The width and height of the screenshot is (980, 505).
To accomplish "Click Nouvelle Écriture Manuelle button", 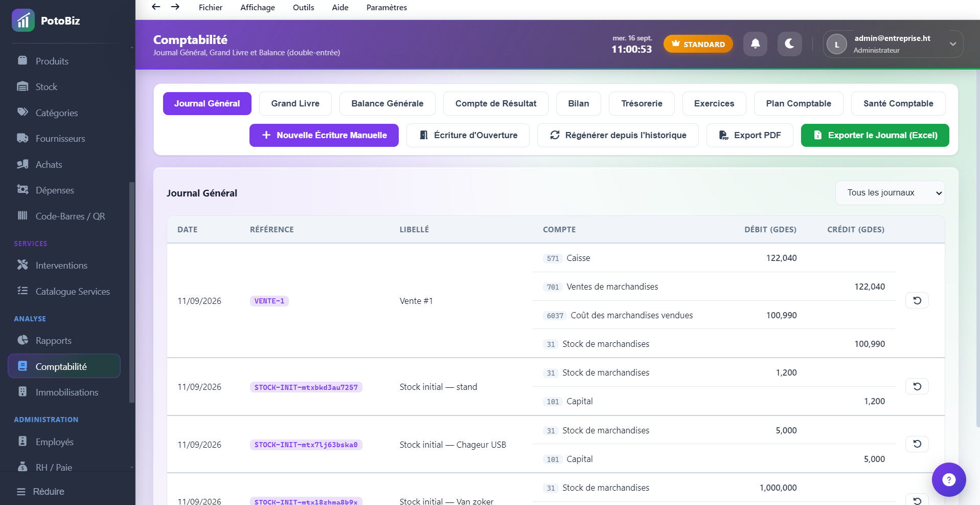I will point(324,135).
